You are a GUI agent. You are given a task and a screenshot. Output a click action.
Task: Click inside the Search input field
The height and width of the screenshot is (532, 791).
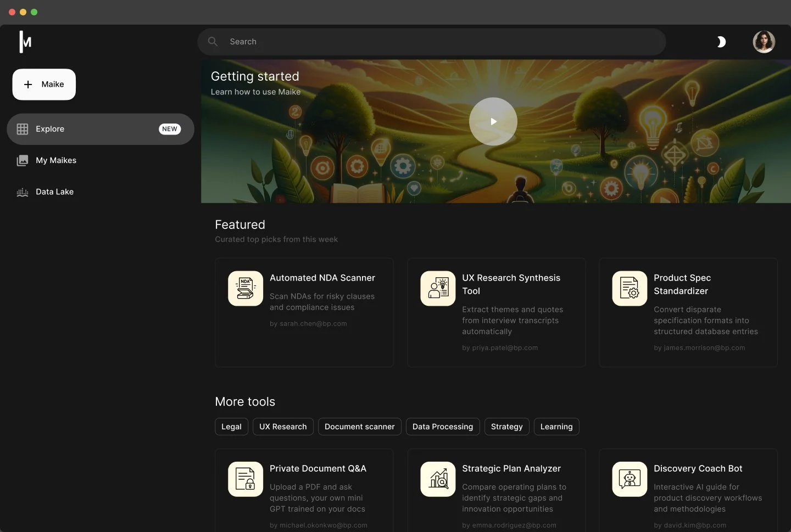tap(385, 42)
